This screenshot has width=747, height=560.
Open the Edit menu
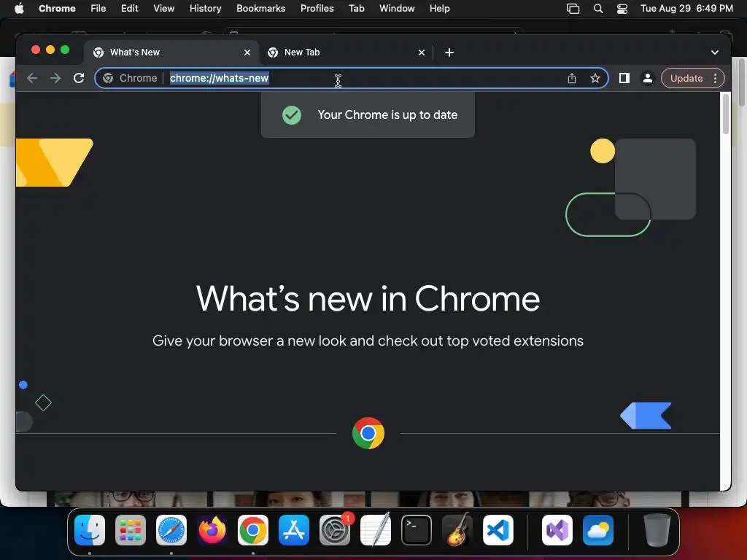[130, 9]
